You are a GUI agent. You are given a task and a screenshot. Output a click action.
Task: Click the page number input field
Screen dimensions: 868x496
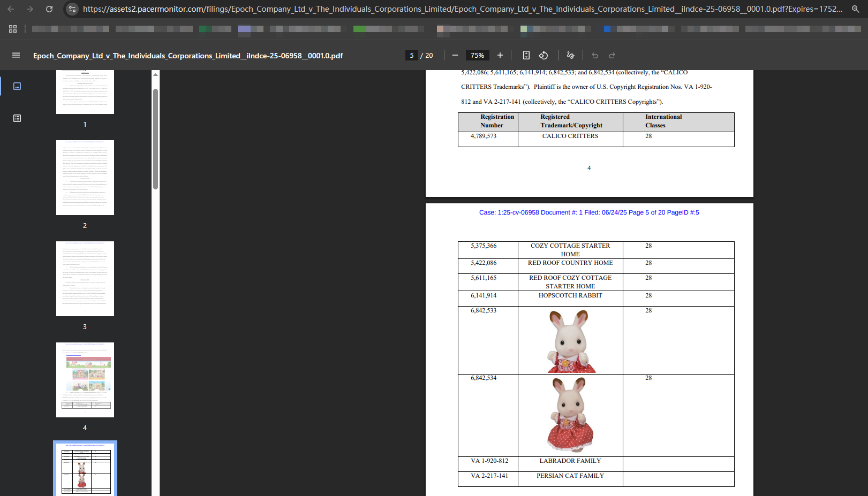pos(412,55)
